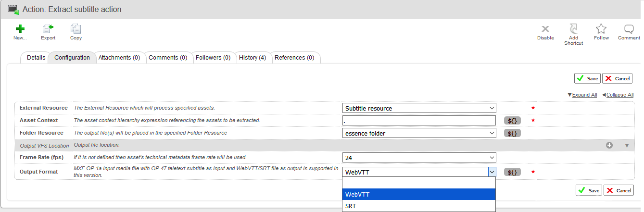Switch to the History (4) tab
This screenshot has width=644, height=212.
253,58
